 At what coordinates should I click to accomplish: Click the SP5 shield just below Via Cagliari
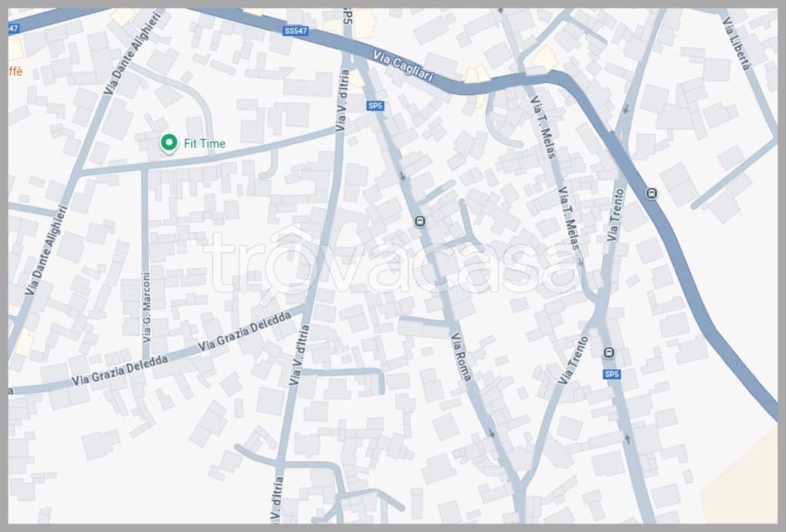pyautogui.click(x=375, y=106)
